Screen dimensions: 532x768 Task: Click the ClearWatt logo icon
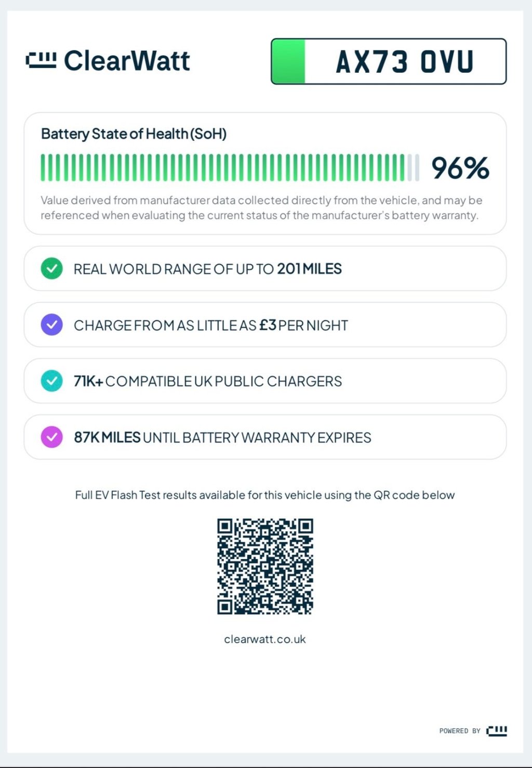pyautogui.click(x=41, y=60)
